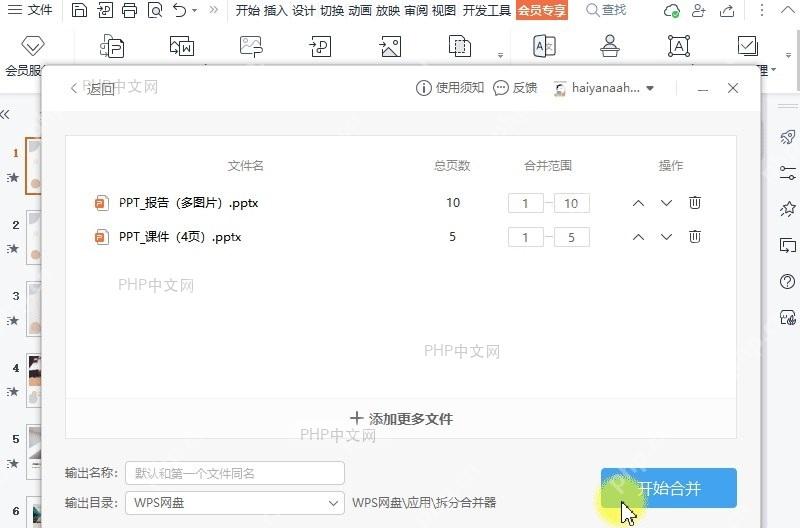The width and height of the screenshot is (800, 528).
Task: Open print preview icon
Action: coord(155,10)
